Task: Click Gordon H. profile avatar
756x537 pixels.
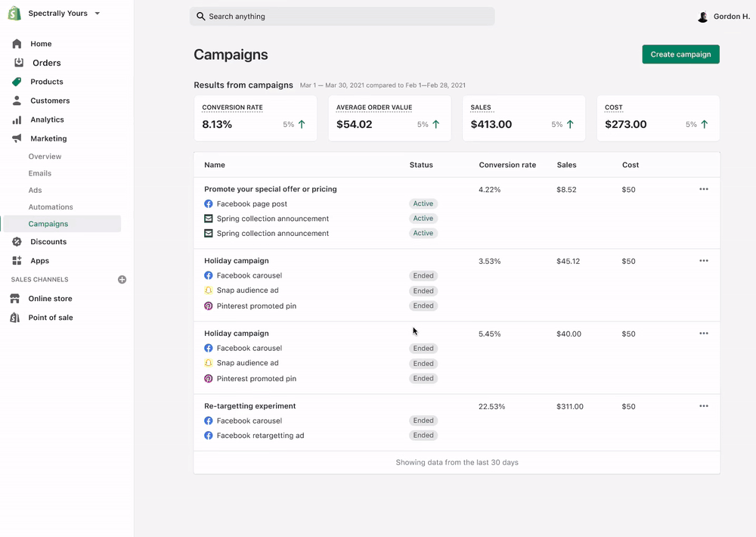Action: click(703, 17)
